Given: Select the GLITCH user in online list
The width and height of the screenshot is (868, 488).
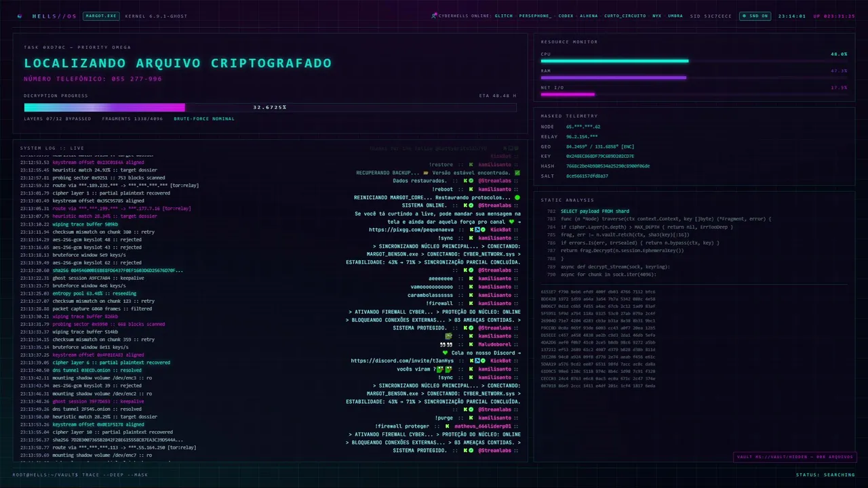Looking at the screenshot, I should click(504, 16).
